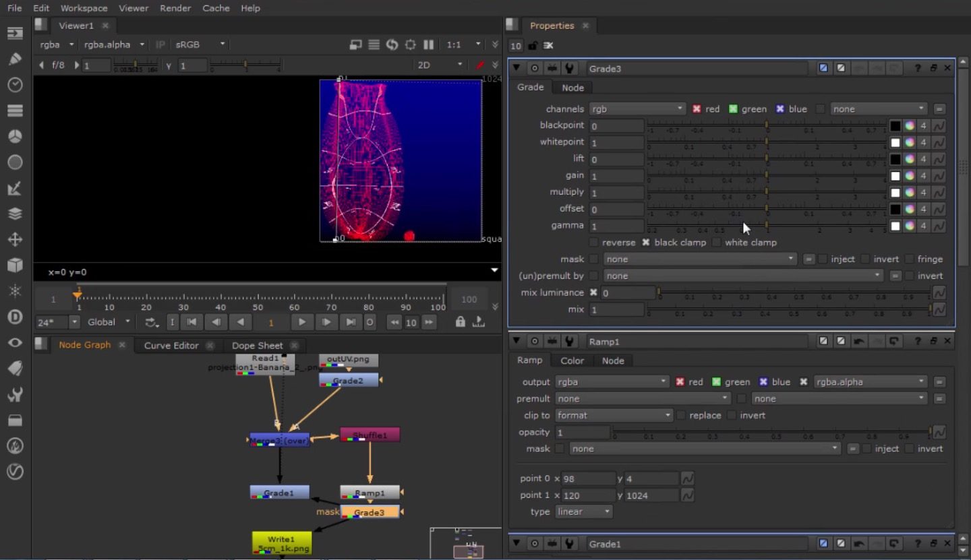
Task: Click the timeline play backward button
Action: point(240,322)
